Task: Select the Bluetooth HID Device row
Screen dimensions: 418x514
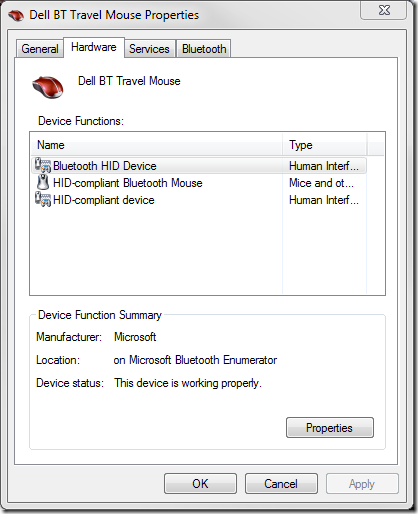Action: click(x=199, y=166)
